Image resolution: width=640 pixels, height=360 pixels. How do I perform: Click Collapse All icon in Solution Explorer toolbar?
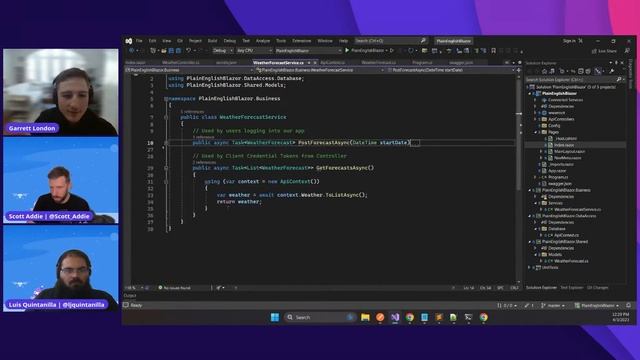[x=581, y=71]
